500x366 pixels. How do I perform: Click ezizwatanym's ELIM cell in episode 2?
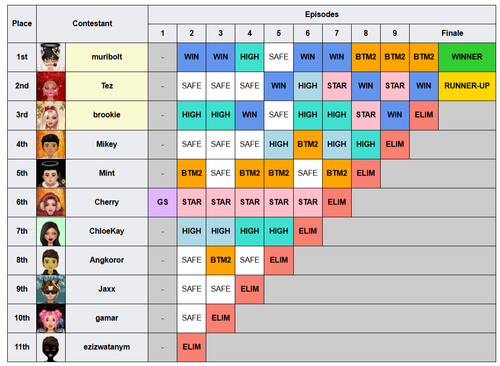click(192, 347)
